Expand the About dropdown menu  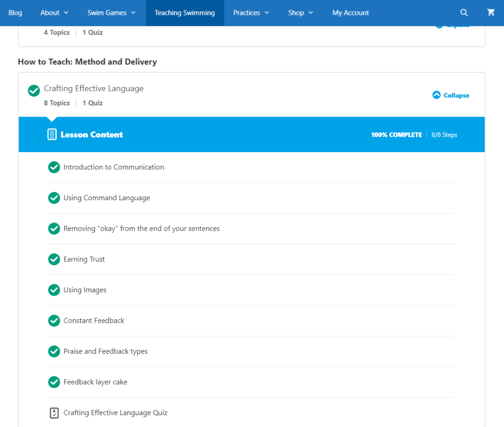pyautogui.click(x=54, y=13)
